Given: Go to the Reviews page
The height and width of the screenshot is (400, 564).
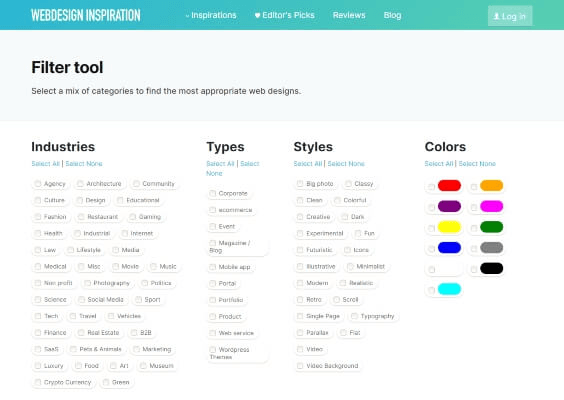Looking at the screenshot, I should click(x=349, y=15).
